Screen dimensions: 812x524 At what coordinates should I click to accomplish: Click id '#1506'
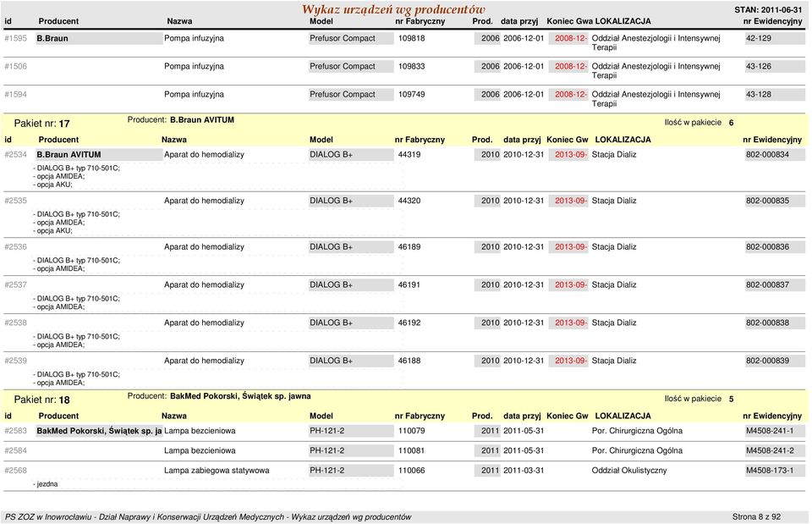tap(15, 66)
